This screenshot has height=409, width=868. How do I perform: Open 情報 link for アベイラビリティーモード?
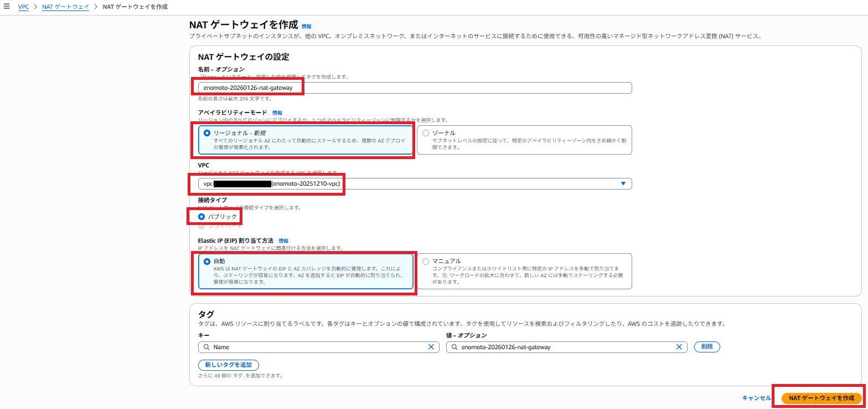(277, 113)
